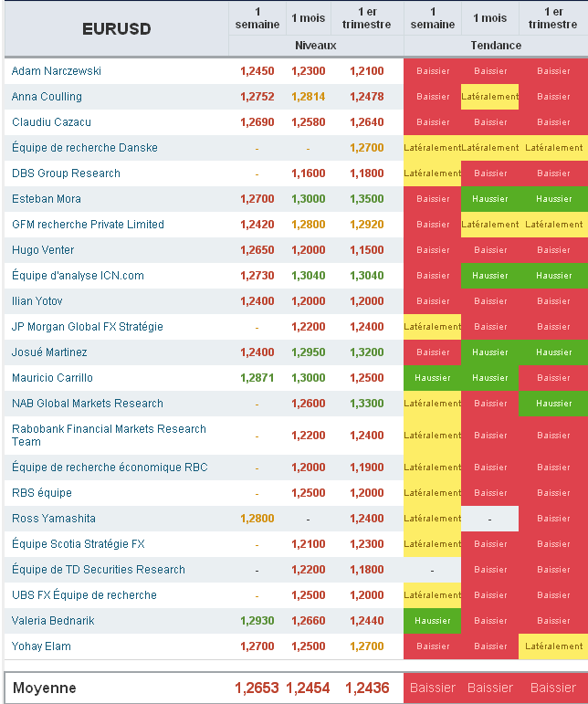Click the EURUSD table header
This screenshot has height=704, width=588.
pos(116,29)
